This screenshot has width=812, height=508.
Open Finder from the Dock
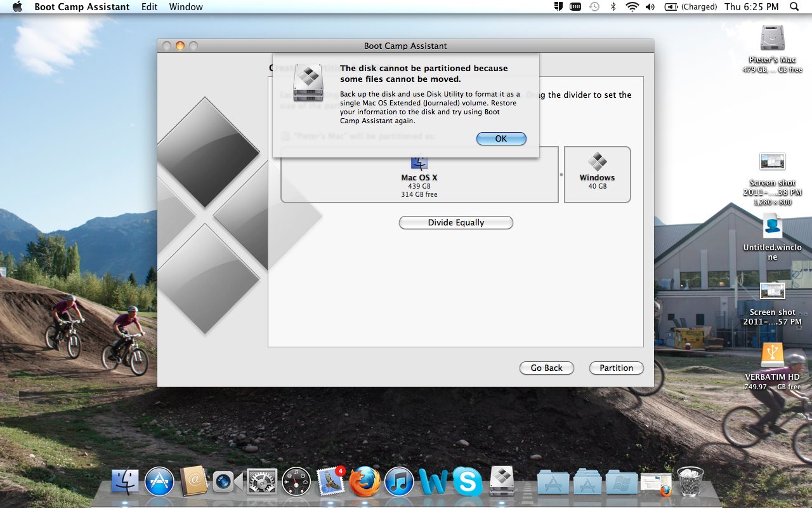125,482
